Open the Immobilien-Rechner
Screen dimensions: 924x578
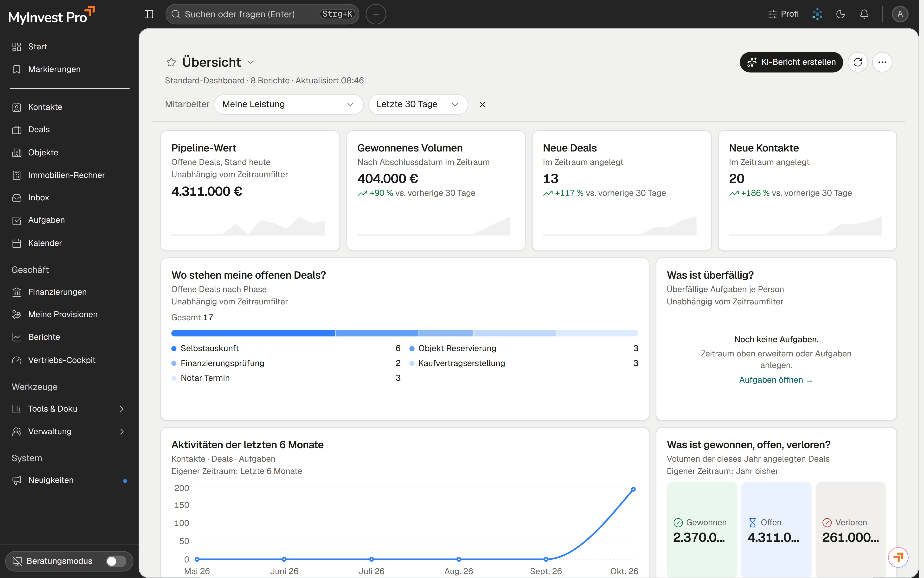[69, 175]
